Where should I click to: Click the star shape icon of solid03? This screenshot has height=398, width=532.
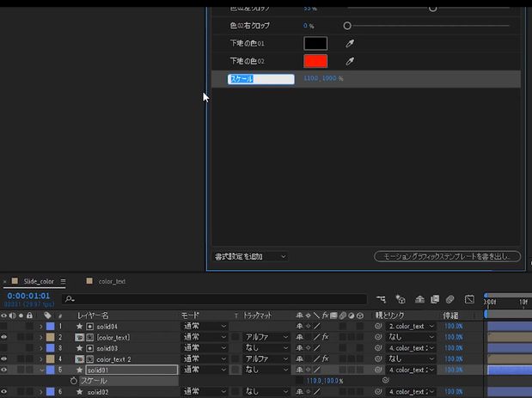pyautogui.click(x=79, y=348)
